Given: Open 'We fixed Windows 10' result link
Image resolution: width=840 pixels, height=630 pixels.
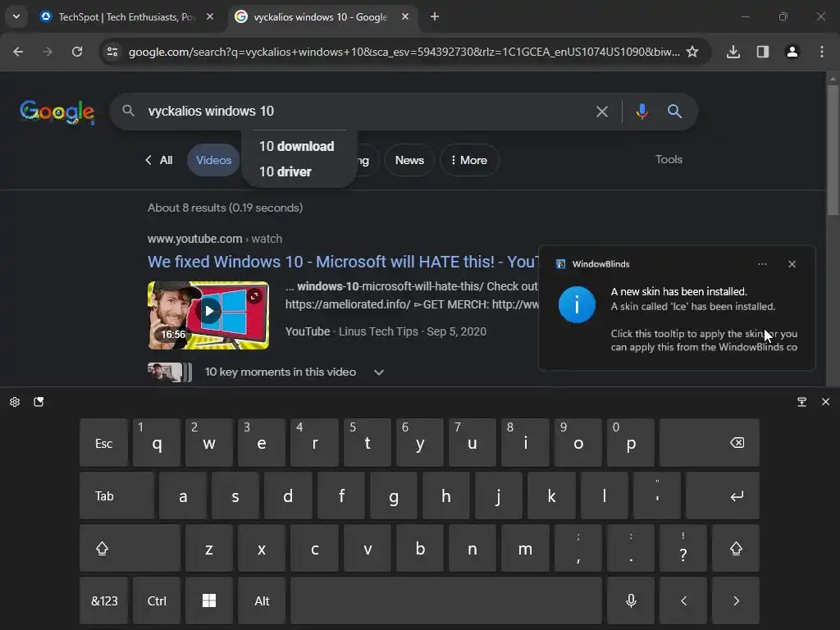Looking at the screenshot, I should click(343, 262).
